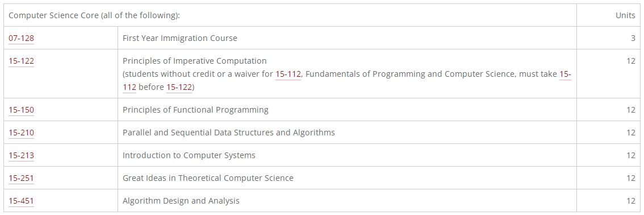Click the "Algorithm Design and Analysis" title
Screen dimensions: 644x215
point(181,201)
